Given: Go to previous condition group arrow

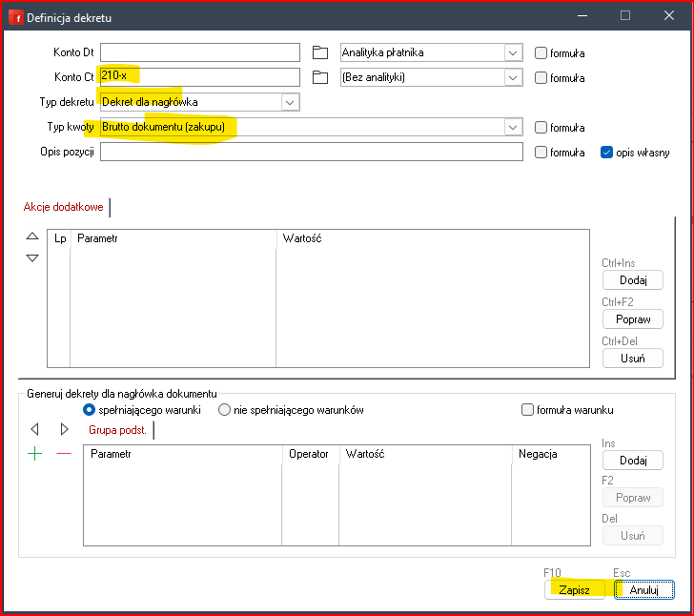Looking at the screenshot, I should pyautogui.click(x=34, y=429).
